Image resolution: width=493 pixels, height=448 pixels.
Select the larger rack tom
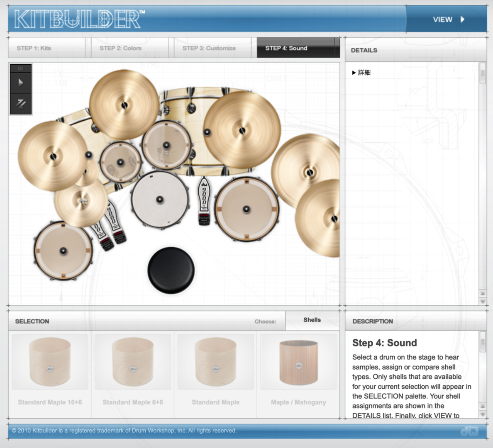click(166, 145)
